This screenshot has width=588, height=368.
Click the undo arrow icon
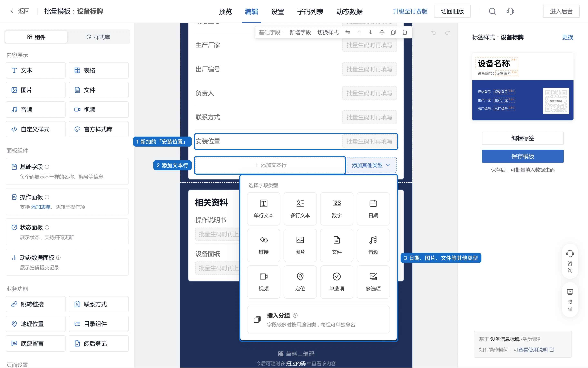click(x=434, y=33)
